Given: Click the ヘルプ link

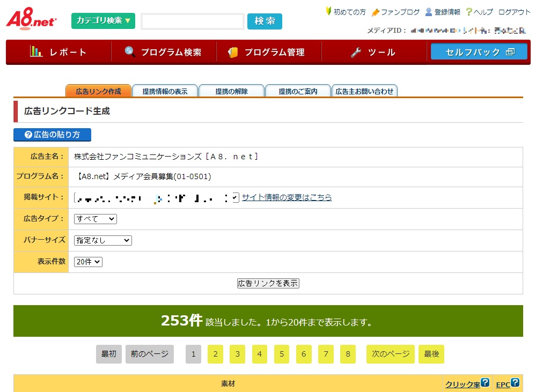Looking at the screenshot, I should tap(483, 12).
